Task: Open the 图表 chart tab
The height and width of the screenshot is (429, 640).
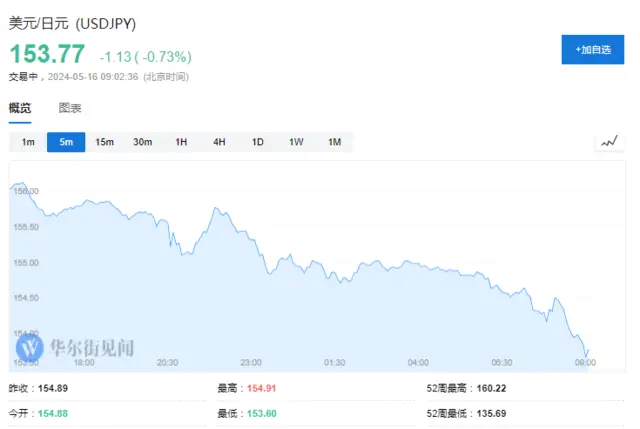Action: tap(70, 108)
